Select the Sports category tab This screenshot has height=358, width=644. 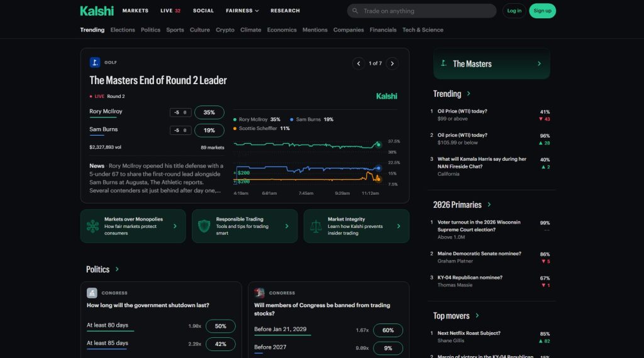coord(175,30)
